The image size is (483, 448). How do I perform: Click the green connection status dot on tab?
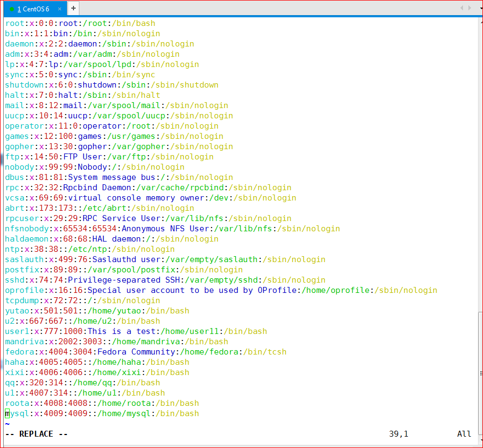click(x=12, y=9)
